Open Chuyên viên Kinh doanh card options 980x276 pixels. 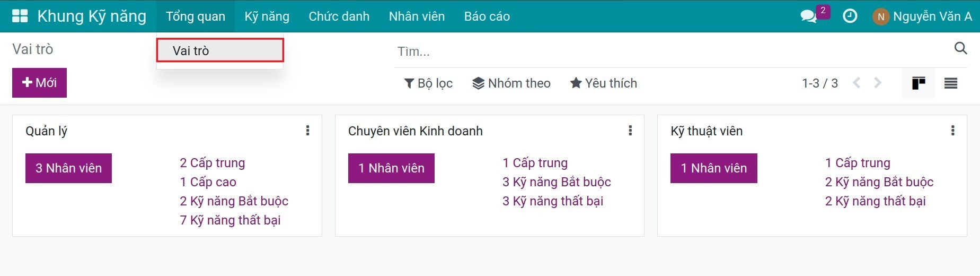point(630,131)
